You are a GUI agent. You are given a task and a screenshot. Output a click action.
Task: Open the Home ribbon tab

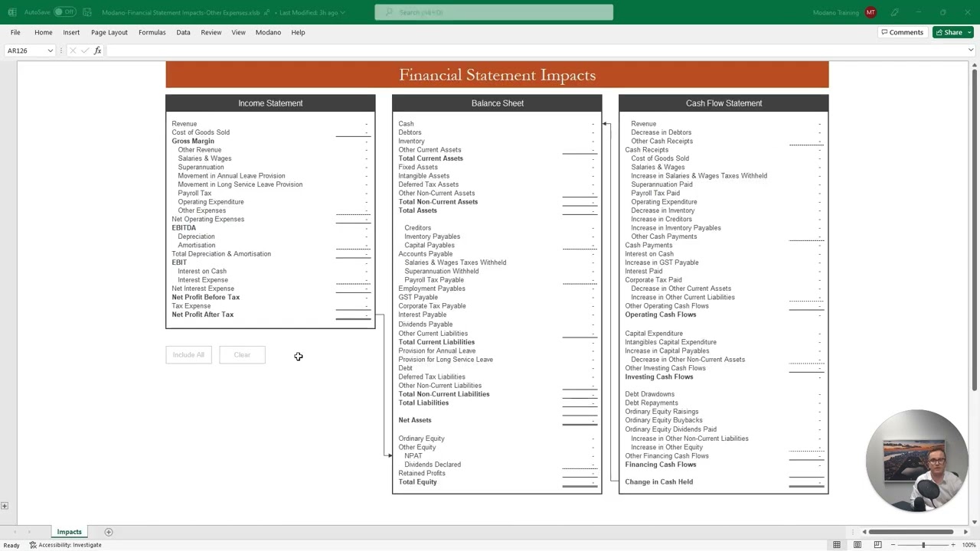coord(44,32)
